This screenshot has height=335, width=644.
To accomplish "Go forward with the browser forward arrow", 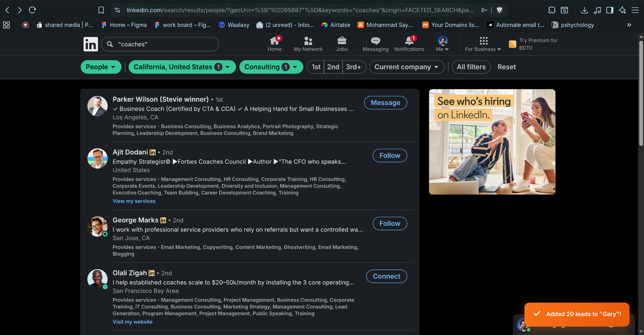I will tap(20, 10).
